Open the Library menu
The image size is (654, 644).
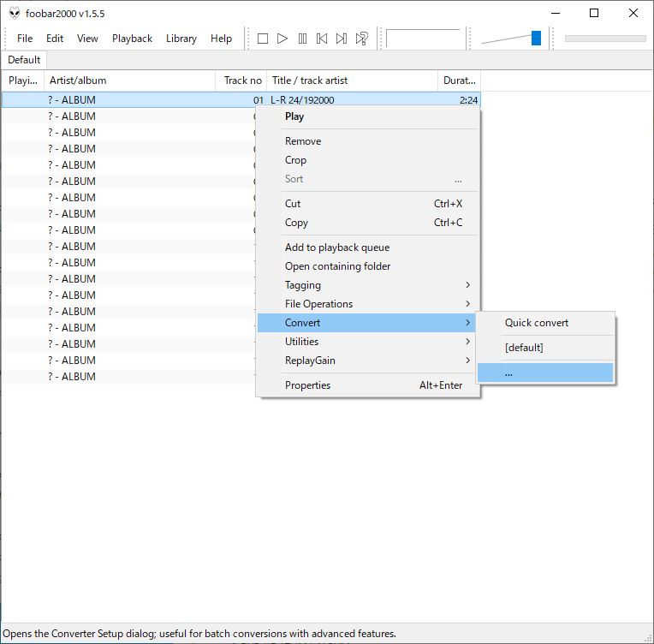pos(181,39)
